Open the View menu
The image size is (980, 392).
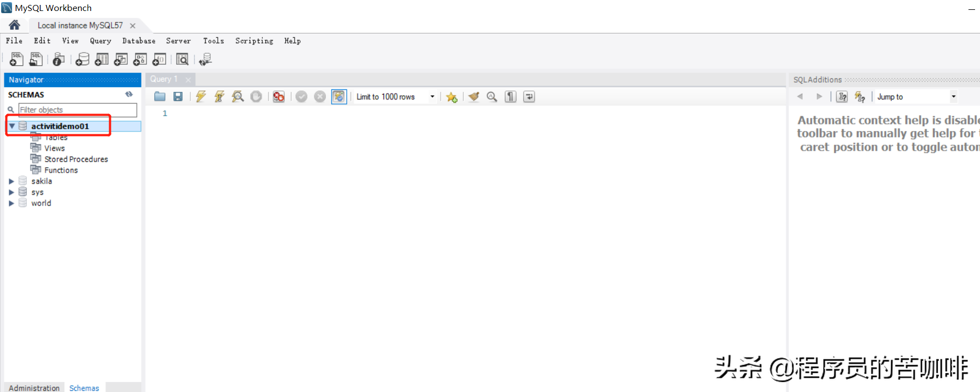70,41
